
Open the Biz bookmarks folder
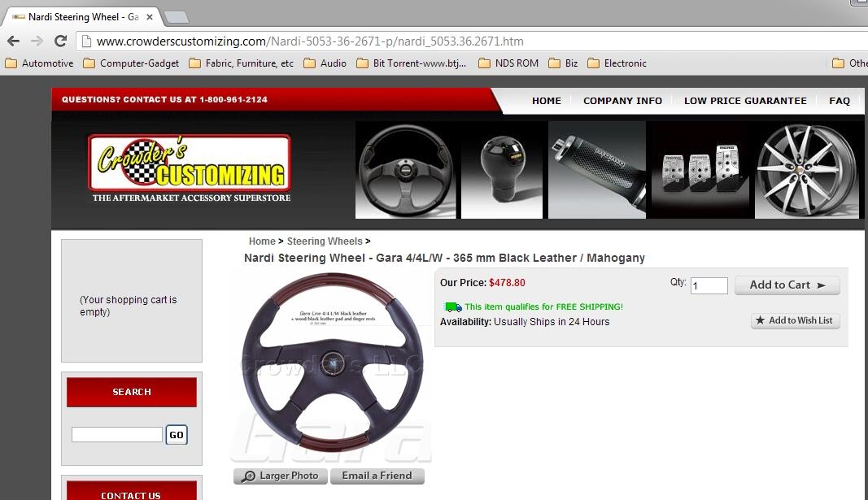click(563, 63)
